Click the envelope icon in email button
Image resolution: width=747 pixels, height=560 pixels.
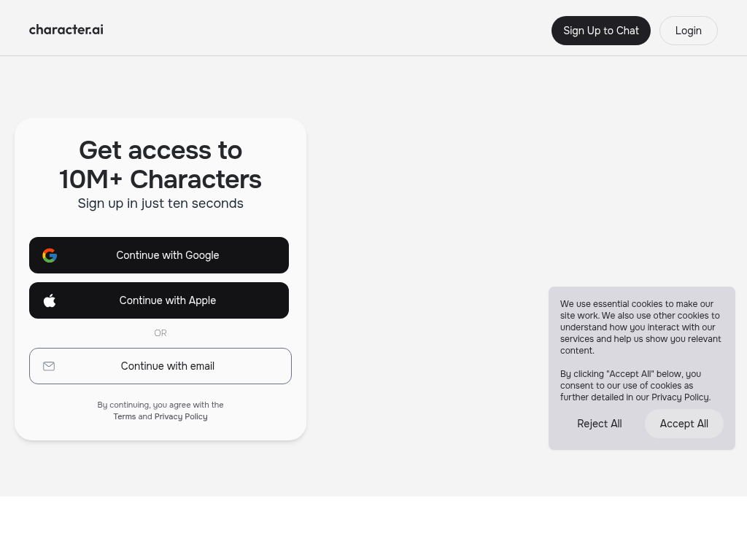[x=49, y=366]
